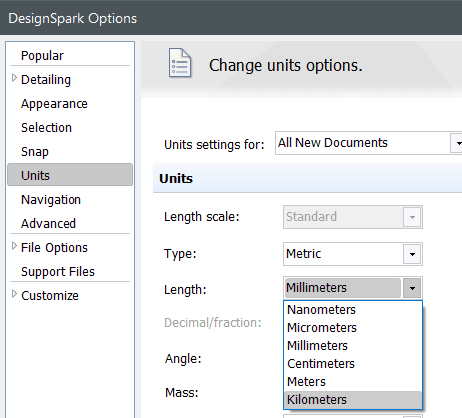Click the Mass label

point(182,393)
